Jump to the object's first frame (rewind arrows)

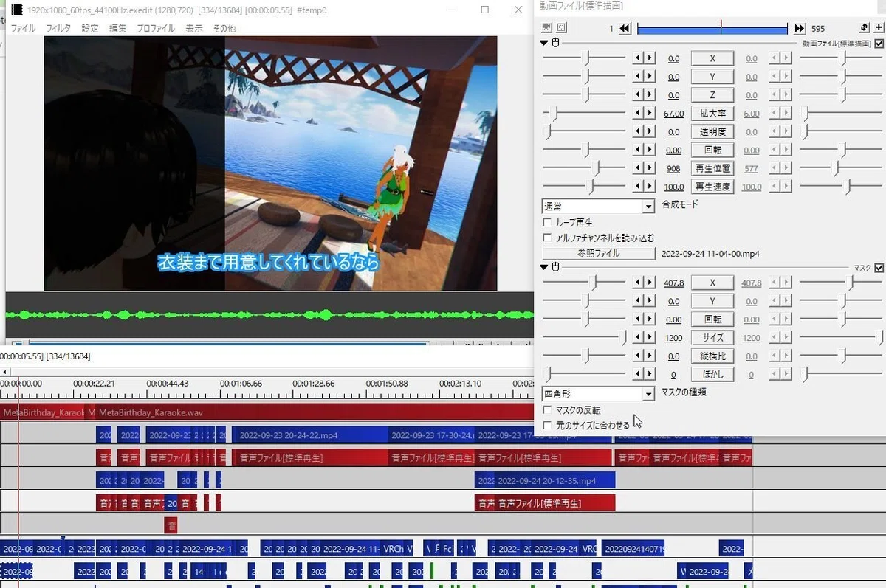[x=625, y=29]
